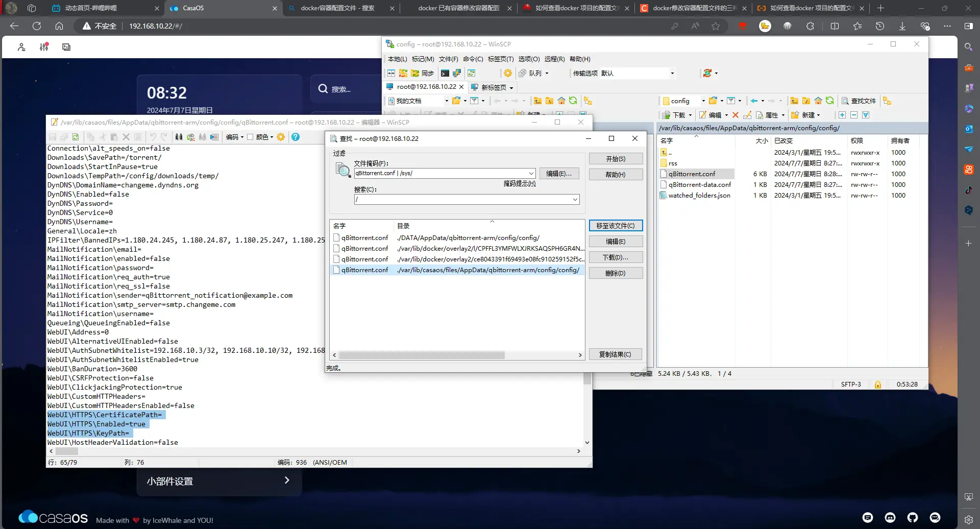
Task: Click 编辑(E)... mask edit button
Action: (559, 174)
